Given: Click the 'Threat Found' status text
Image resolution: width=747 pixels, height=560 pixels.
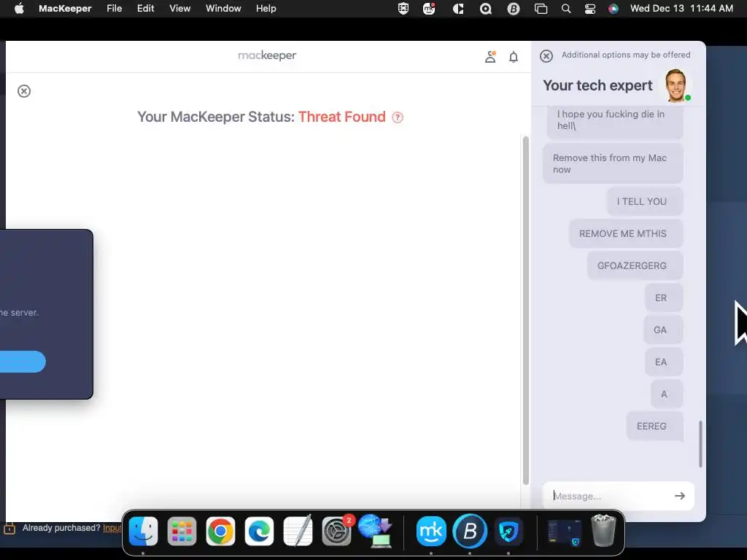Looking at the screenshot, I should point(341,117).
